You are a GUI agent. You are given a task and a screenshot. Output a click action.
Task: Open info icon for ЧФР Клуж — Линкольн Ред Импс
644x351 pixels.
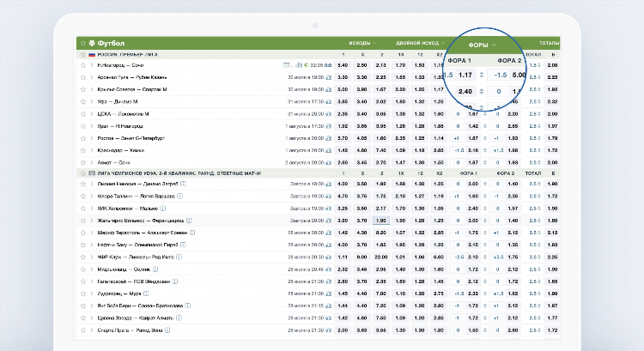[x=179, y=257]
